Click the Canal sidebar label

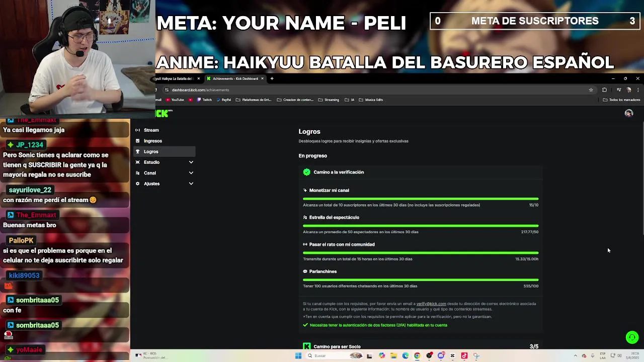[150, 173]
